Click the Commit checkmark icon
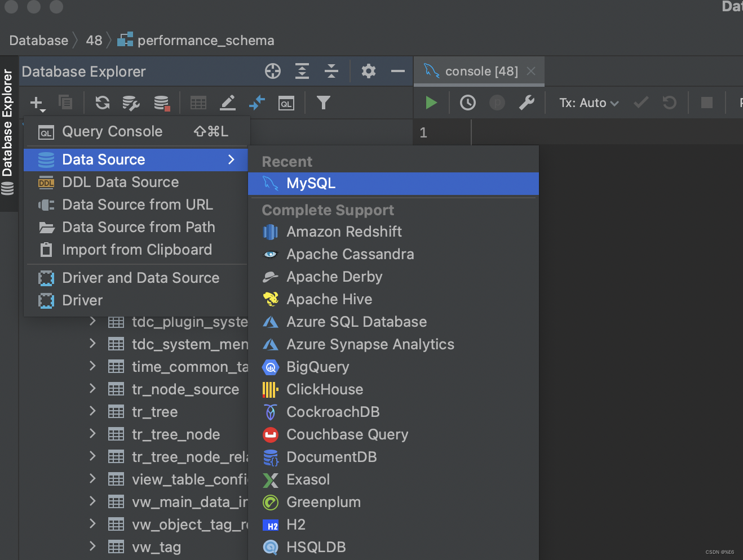Screen dimensions: 743x560 pyautogui.click(x=641, y=103)
